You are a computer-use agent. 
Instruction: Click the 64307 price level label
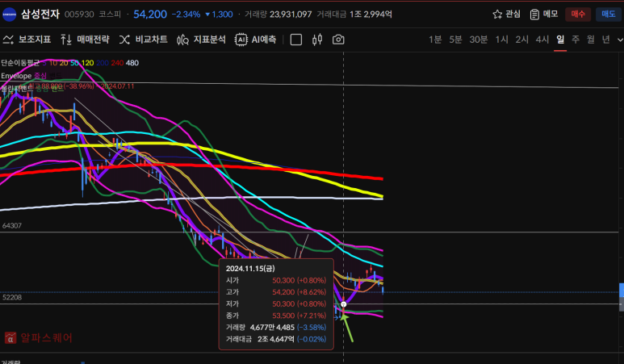pos(12,225)
